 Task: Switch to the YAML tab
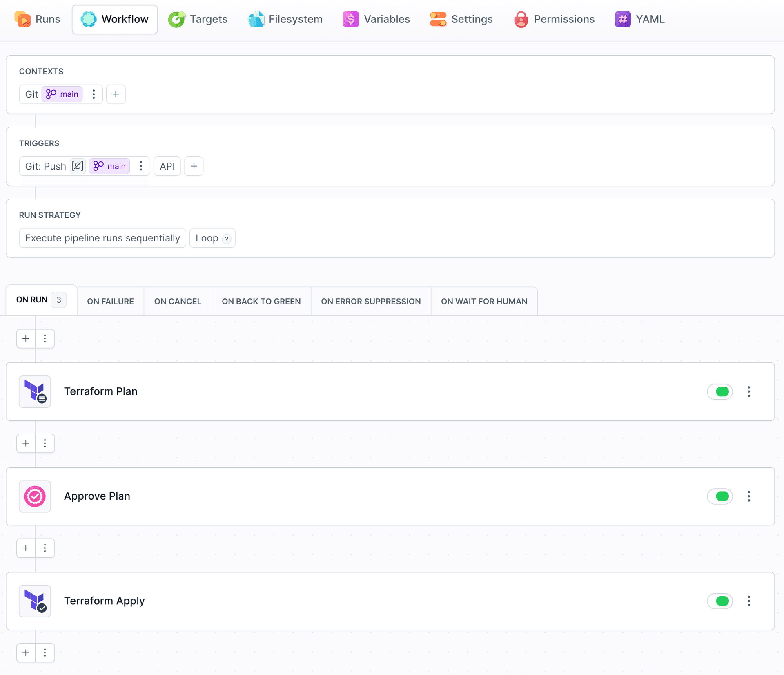pos(640,19)
